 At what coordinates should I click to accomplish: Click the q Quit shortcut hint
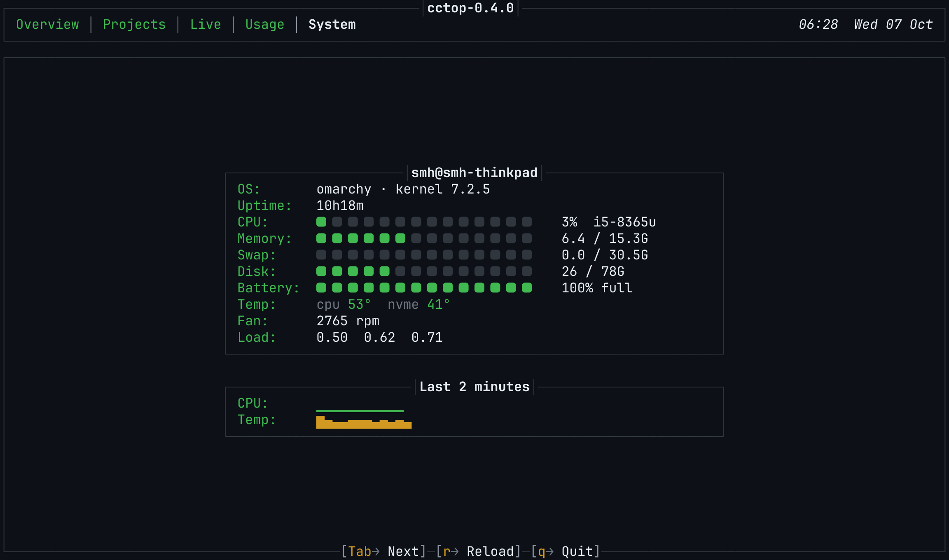tap(566, 551)
